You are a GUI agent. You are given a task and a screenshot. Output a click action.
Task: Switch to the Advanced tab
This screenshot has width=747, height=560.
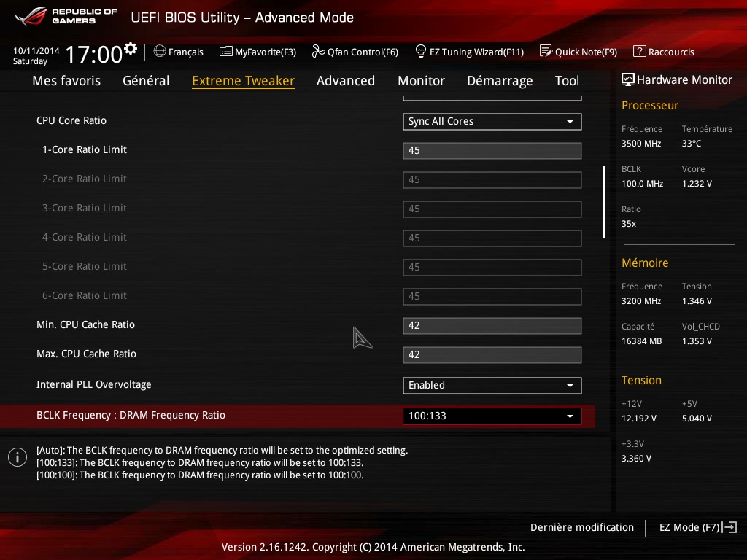tap(345, 81)
